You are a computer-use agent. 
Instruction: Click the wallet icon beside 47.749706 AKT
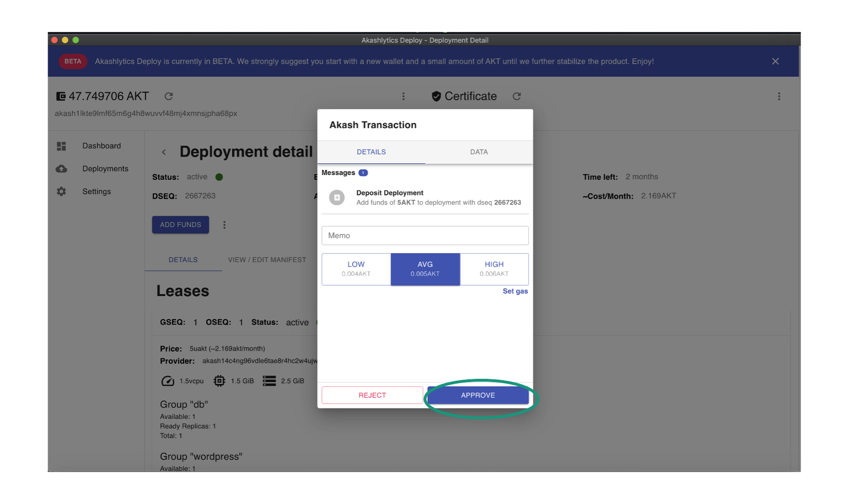pyautogui.click(x=61, y=96)
